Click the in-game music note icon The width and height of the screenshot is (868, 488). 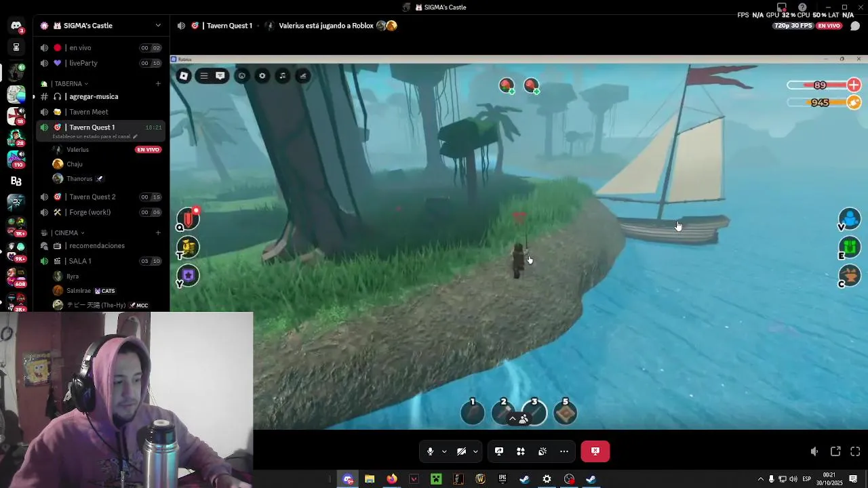(x=283, y=76)
